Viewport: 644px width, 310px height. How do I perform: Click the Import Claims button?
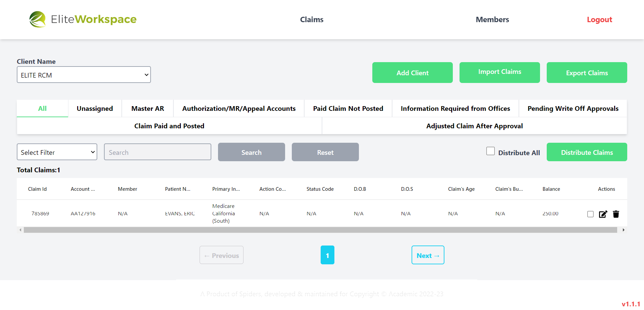click(x=500, y=73)
